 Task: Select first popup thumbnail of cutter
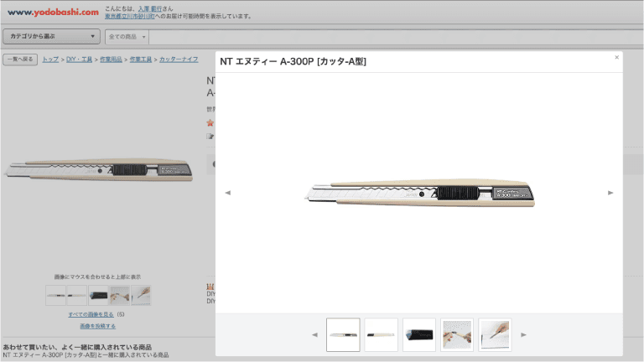click(x=343, y=334)
